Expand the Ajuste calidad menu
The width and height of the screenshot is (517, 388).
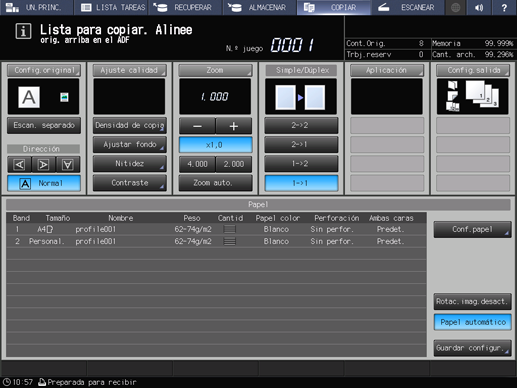click(x=129, y=70)
